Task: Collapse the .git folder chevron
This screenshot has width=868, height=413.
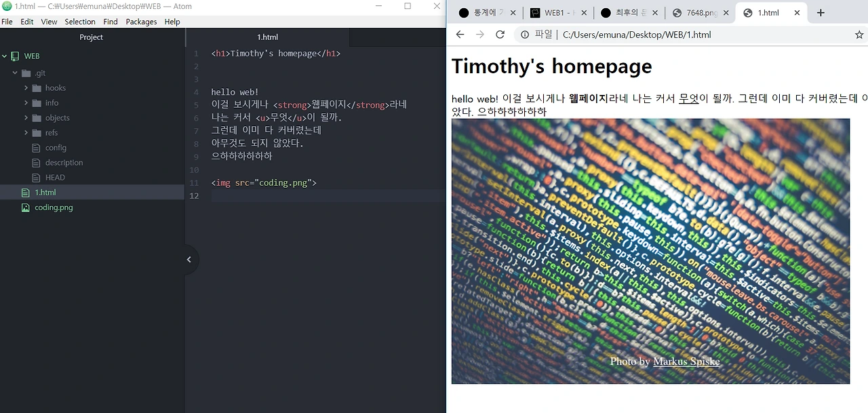Action: [x=15, y=73]
